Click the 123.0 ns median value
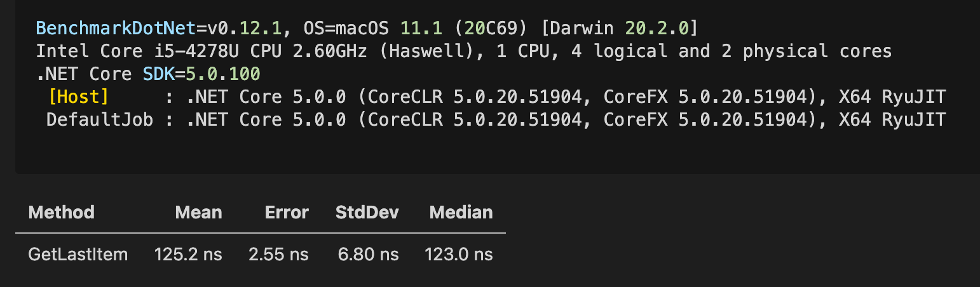980x287 pixels. pyautogui.click(x=459, y=255)
